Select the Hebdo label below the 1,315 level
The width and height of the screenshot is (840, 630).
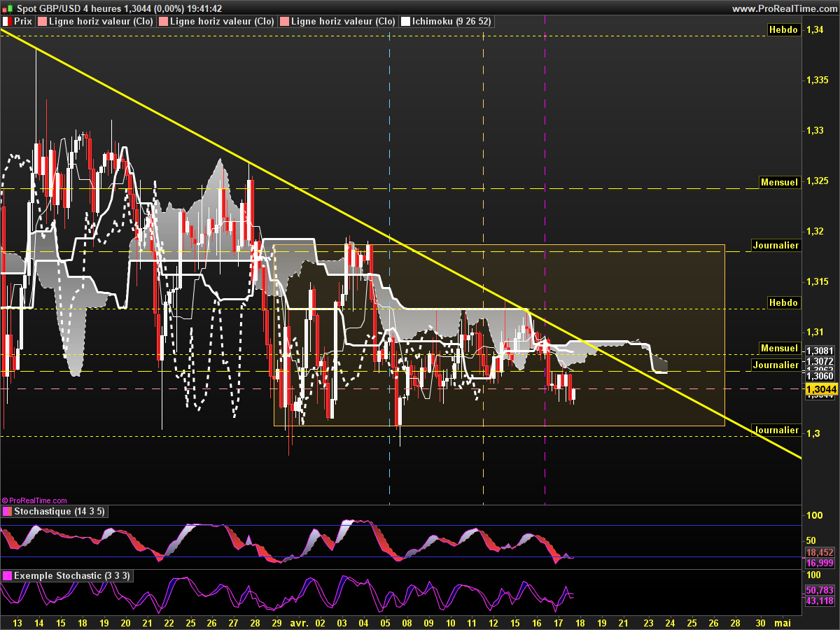click(x=783, y=302)
